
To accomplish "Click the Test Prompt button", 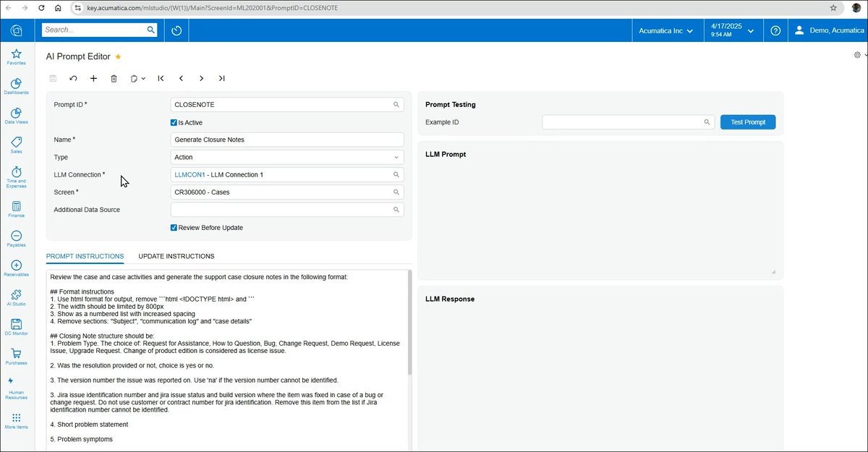I will (x=748, y=122).
